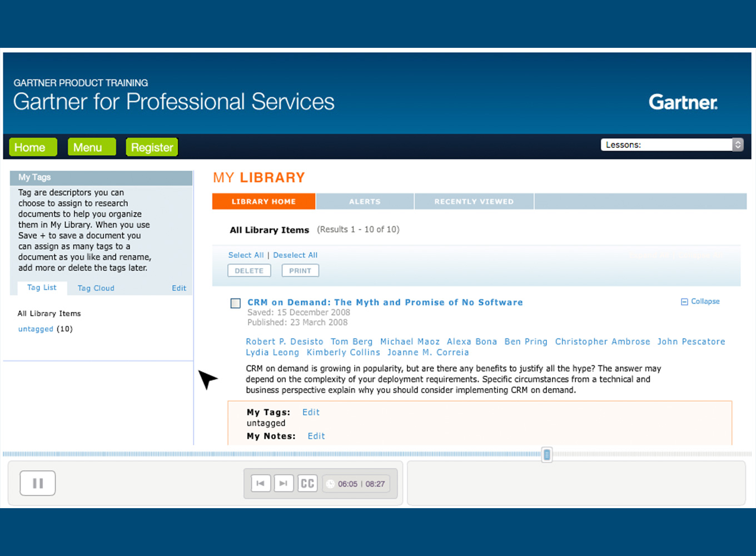
Task: Click the DELETE button
Action: click(x=249, y=271)
